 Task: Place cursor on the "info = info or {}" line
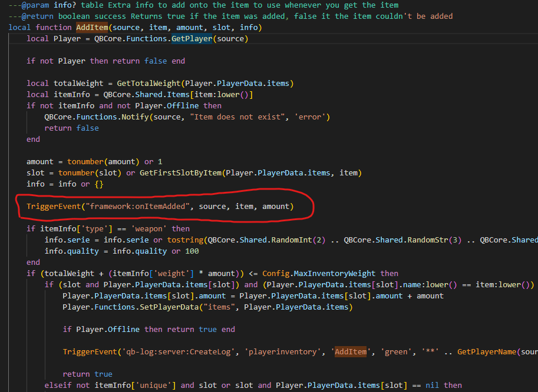click(x=65, y=184)
